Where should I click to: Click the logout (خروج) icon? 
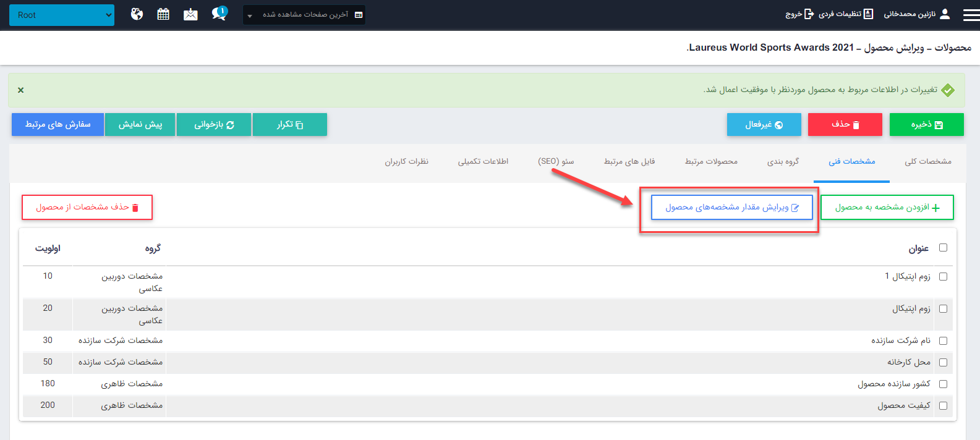pyautogui.click(x=809, y=14)
